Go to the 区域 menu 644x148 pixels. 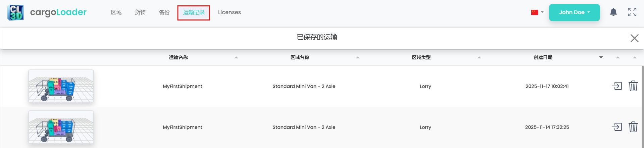[116, 12]
